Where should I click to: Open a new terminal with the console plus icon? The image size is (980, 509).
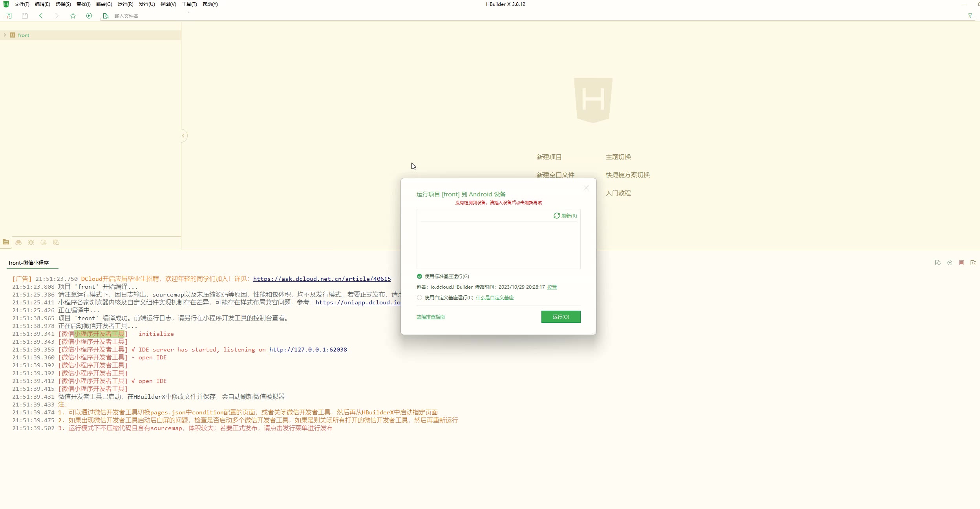click(x=973, y=263)
